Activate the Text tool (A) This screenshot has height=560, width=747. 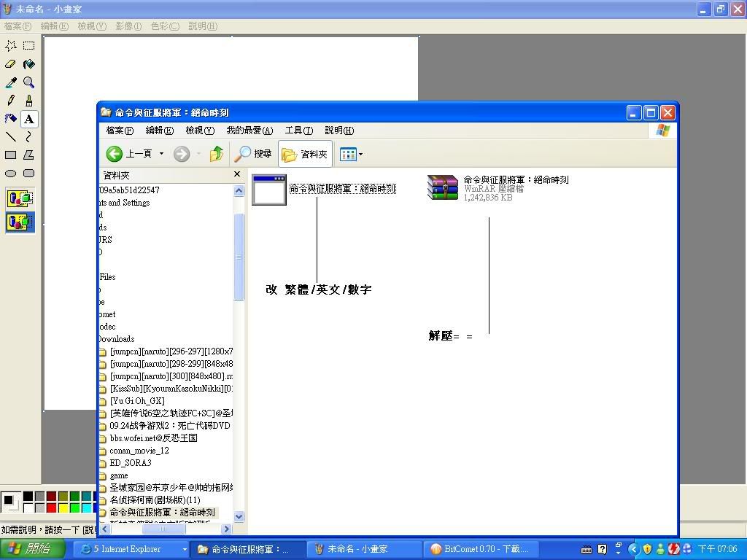click(28, 119)
